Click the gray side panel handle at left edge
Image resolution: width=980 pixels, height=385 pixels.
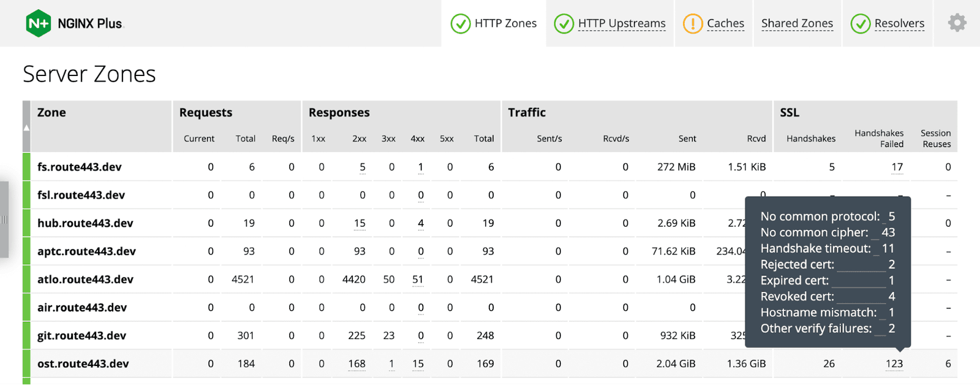tap(4, 219)
